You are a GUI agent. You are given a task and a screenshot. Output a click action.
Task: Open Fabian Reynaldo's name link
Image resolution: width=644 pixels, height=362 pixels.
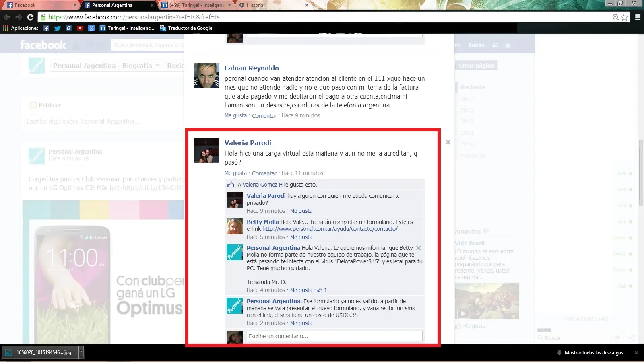[x=252, y=68]
